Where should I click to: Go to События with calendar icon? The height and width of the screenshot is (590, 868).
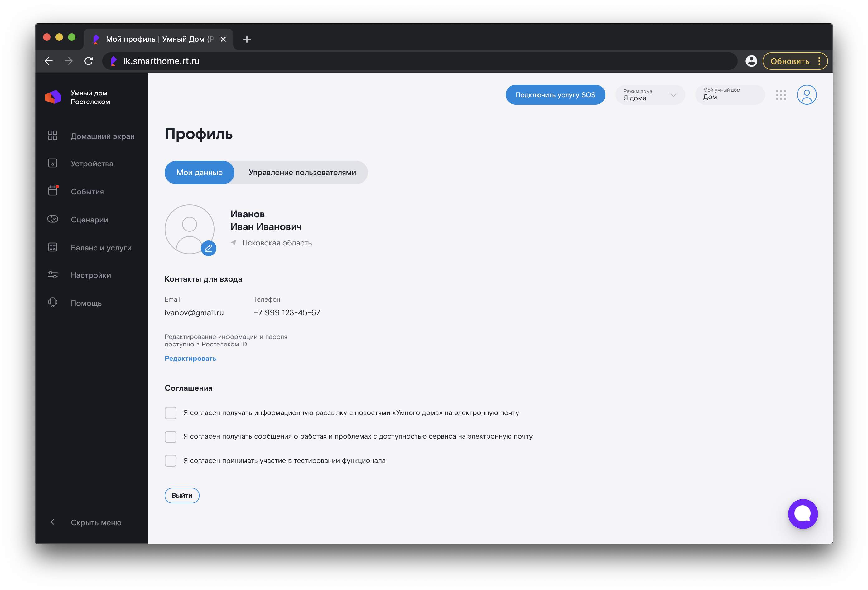87,192
